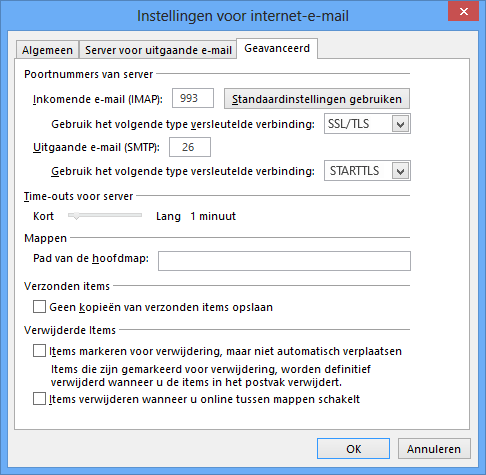Screen dimensions: 486x475
Task: Click Standaardinstellingen gebruiken button
Action: (x=317, y=99)
